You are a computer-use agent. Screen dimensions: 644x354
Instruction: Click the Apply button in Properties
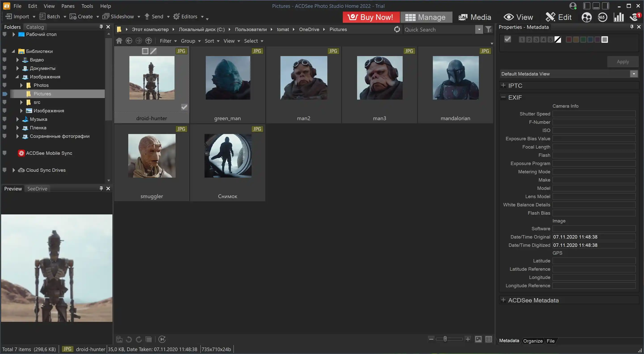pos(623,62)
